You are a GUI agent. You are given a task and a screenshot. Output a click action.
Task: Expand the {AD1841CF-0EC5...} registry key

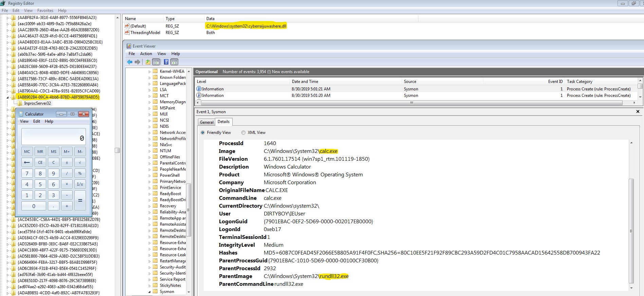[8, 238]
